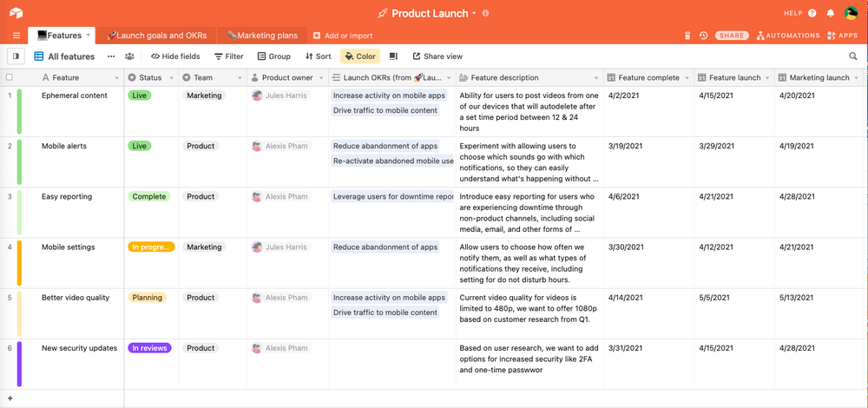Open the hamburger tables menu
This screenshot has height=408, width=868.
(16, 36)
